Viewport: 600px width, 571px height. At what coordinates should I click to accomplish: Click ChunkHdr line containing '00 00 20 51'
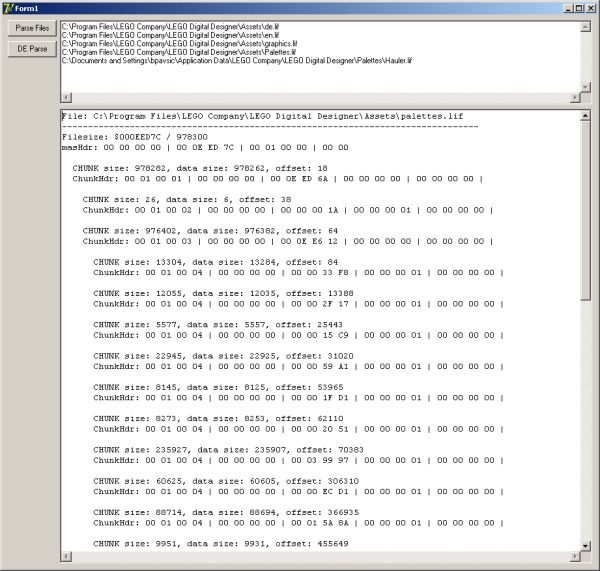(298, 429)
